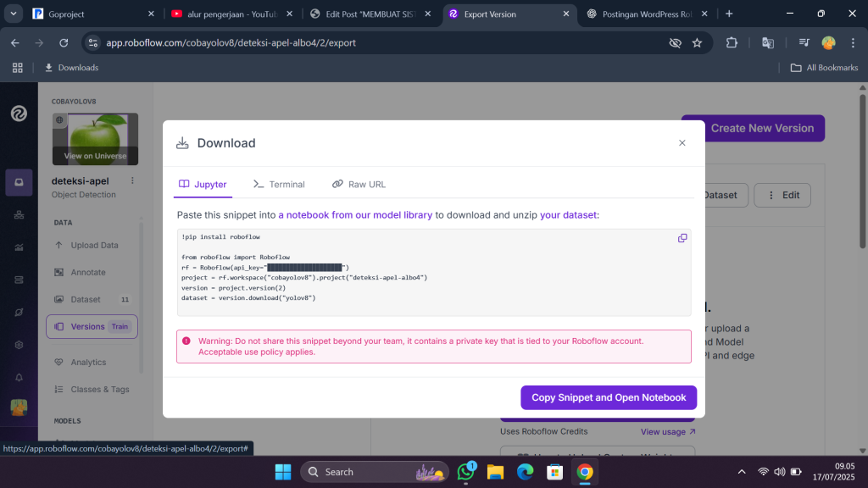Viewport: 868px width, 488px height.
Task: Click the Roboflow logo icon
Action: 19,114
